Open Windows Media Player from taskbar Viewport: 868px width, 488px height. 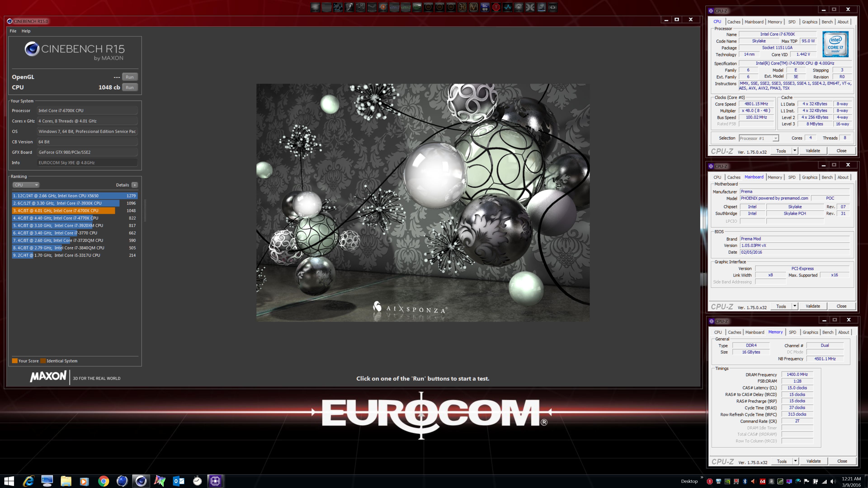(84, 481)
